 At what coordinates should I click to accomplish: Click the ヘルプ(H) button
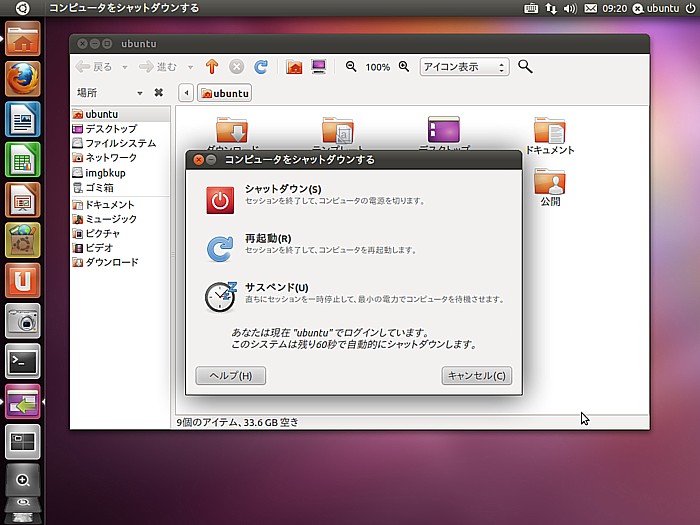[231, 376]
